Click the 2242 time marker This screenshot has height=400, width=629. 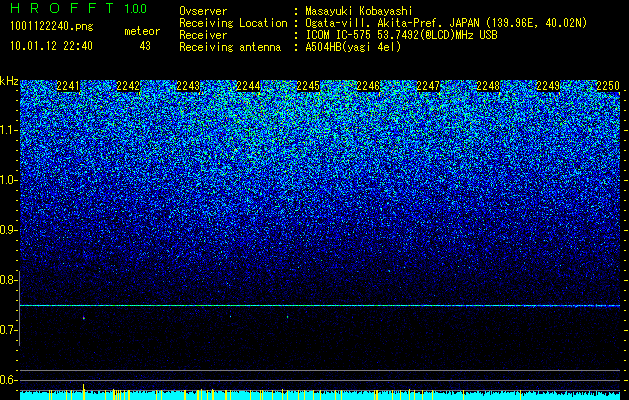pyautogui.click(x=128, y=86)
